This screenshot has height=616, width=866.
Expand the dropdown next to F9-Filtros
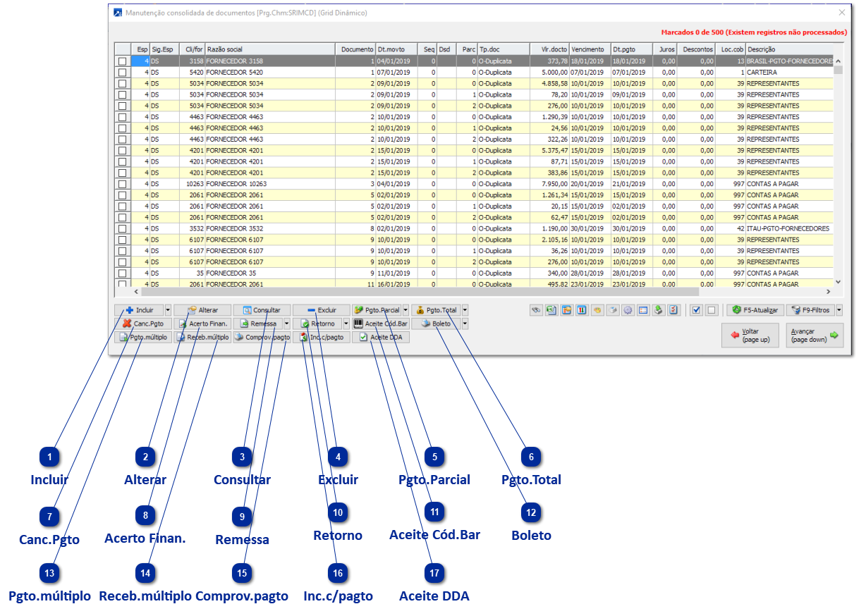(838, 310)
